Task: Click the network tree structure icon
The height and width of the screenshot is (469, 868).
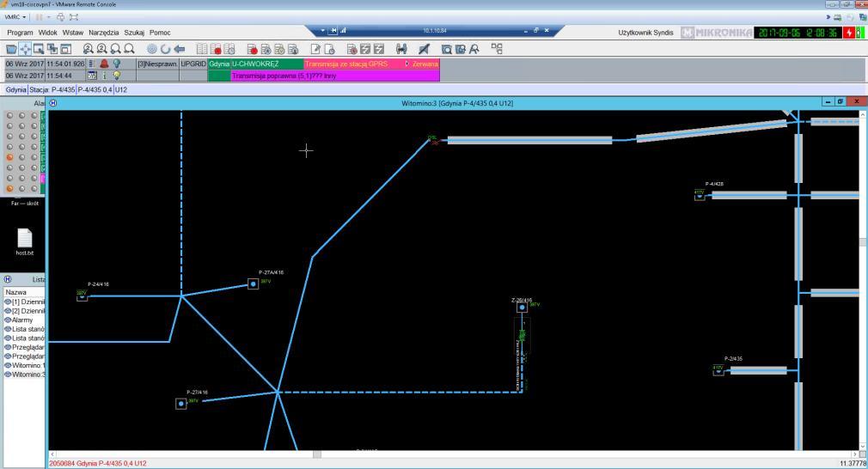Action: [497, 49]
